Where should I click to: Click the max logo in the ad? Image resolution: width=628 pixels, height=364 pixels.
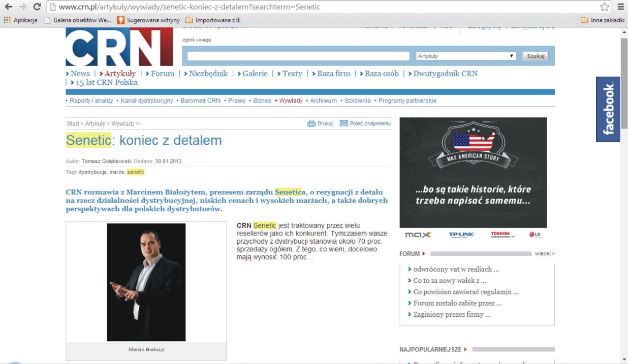[418, 235]
